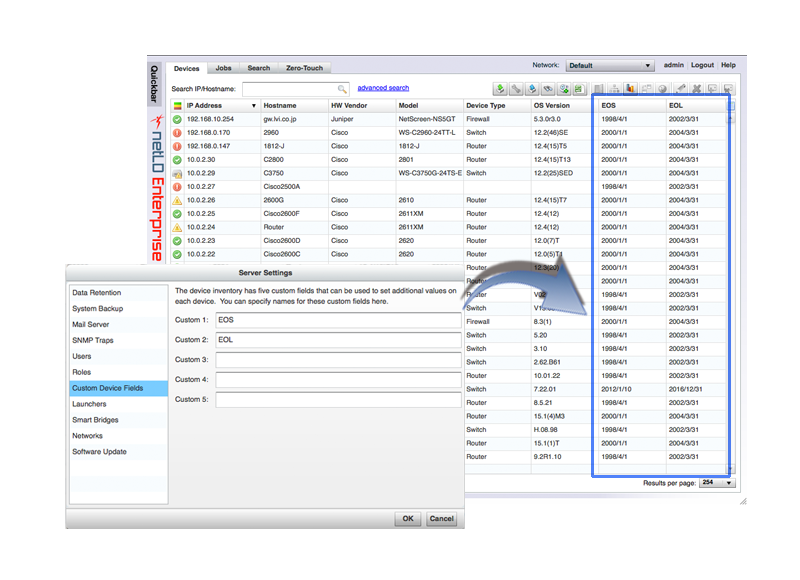The height and width of the screenshot is (580, 800).
Task: Open the Results per page dropdown
Action: (717, 483)
